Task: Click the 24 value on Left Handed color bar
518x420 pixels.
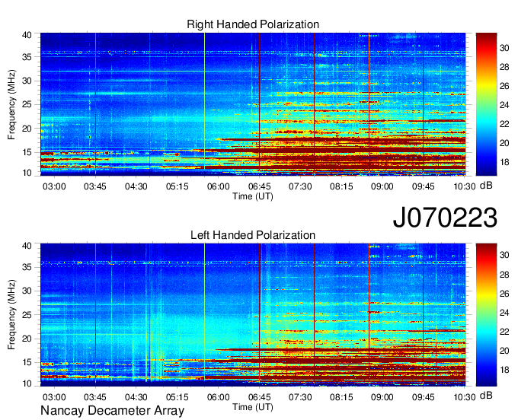Action: click(504, 313)
